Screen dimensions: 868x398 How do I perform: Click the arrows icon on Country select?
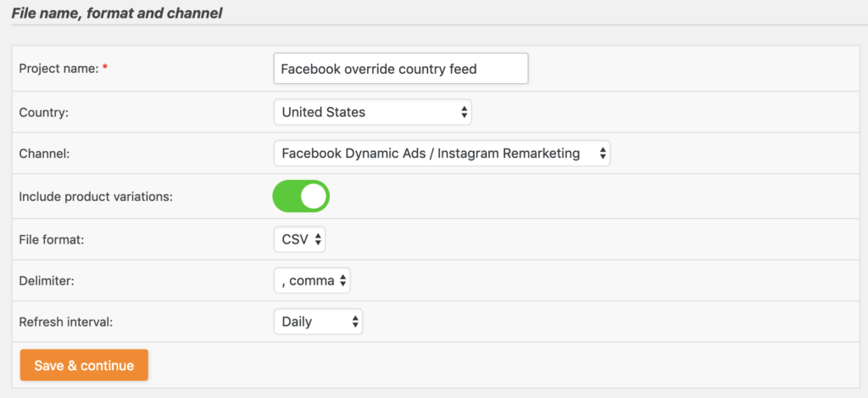pos(464,113)
